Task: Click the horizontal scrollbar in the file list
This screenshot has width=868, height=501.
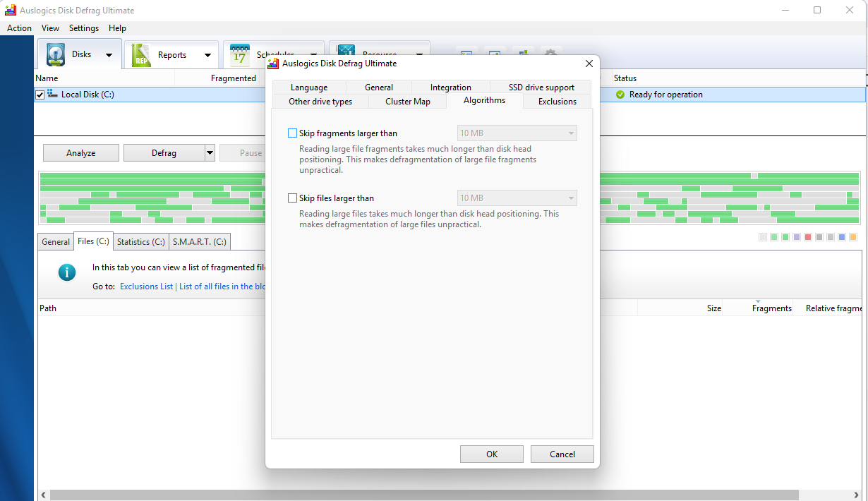Action: pos(423,495)
